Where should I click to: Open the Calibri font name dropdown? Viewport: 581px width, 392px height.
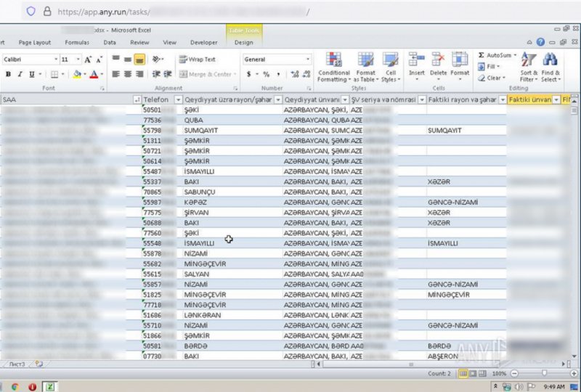55,60
